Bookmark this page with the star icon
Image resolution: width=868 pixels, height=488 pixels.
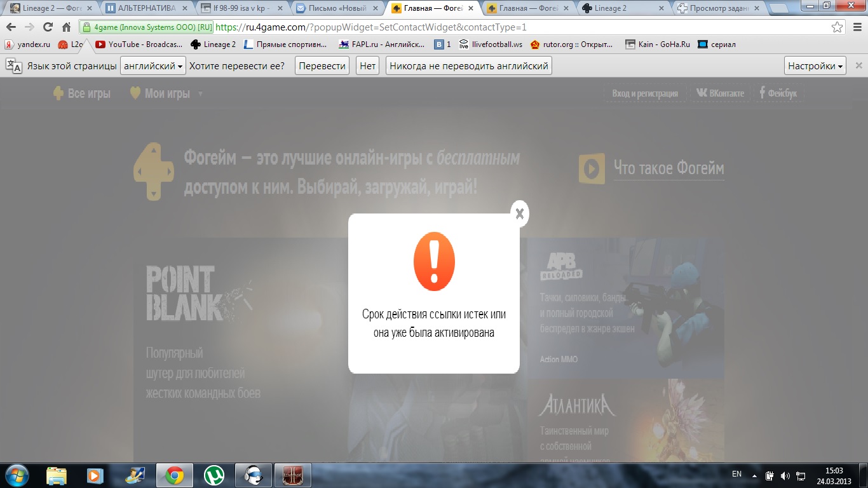pos(837,27)
